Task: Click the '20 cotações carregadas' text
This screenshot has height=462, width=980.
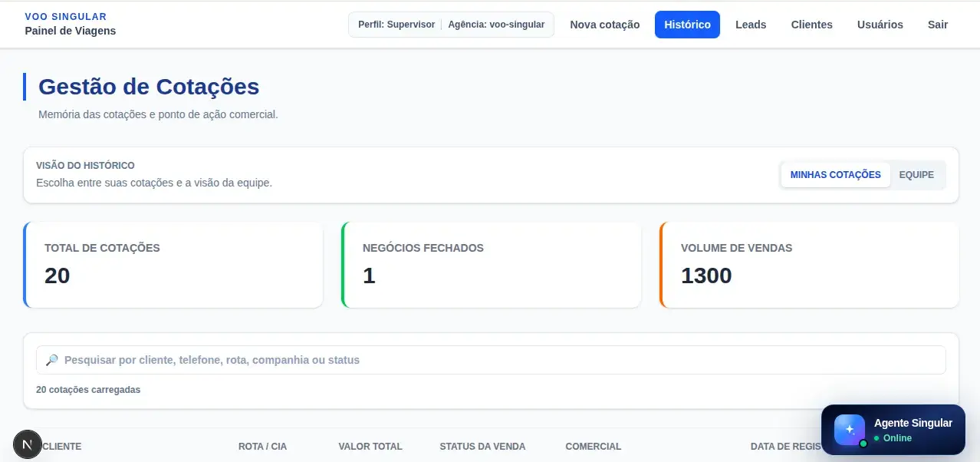Action: (88, 390)
